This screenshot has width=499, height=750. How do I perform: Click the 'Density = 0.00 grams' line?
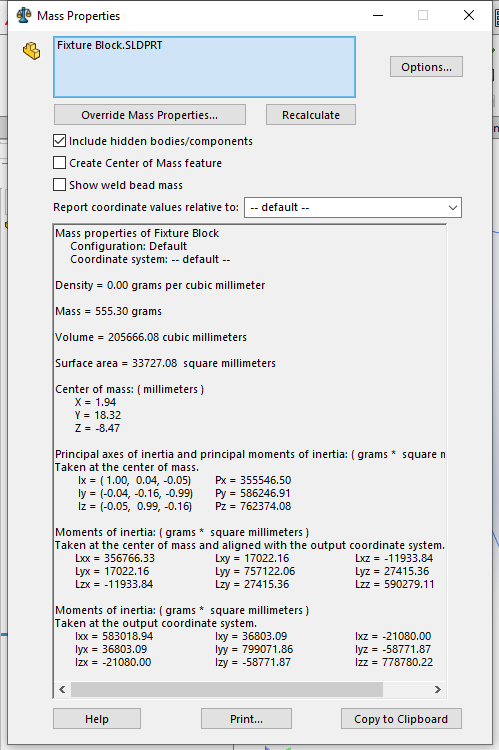point(160,286)
